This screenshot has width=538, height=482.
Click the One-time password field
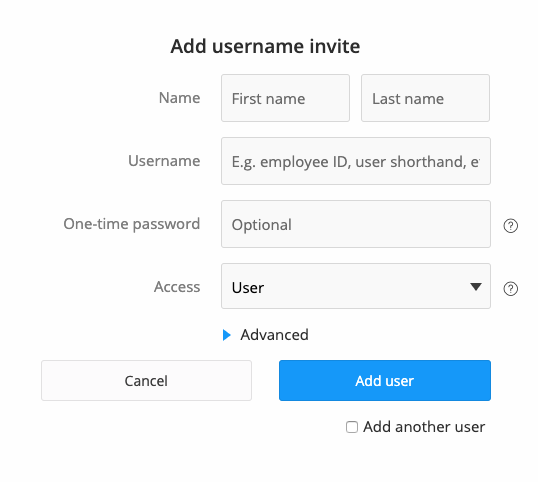coord(356,224)
